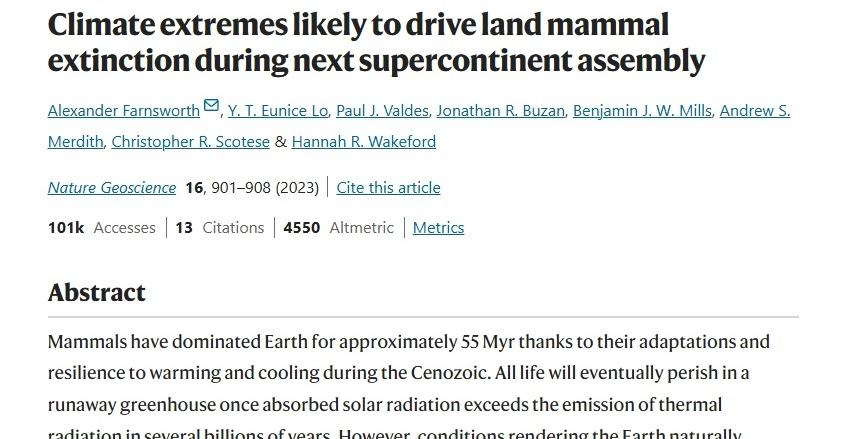Open author Christopher R. Scotese's details
Viewport: 855px width, 439px height.
pos(190,142)
